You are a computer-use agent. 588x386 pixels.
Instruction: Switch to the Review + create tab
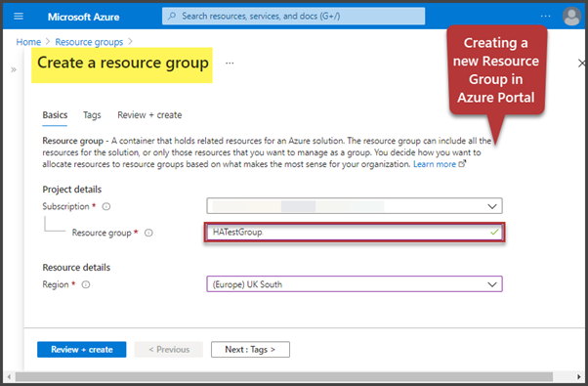click(x=149, y=115)
